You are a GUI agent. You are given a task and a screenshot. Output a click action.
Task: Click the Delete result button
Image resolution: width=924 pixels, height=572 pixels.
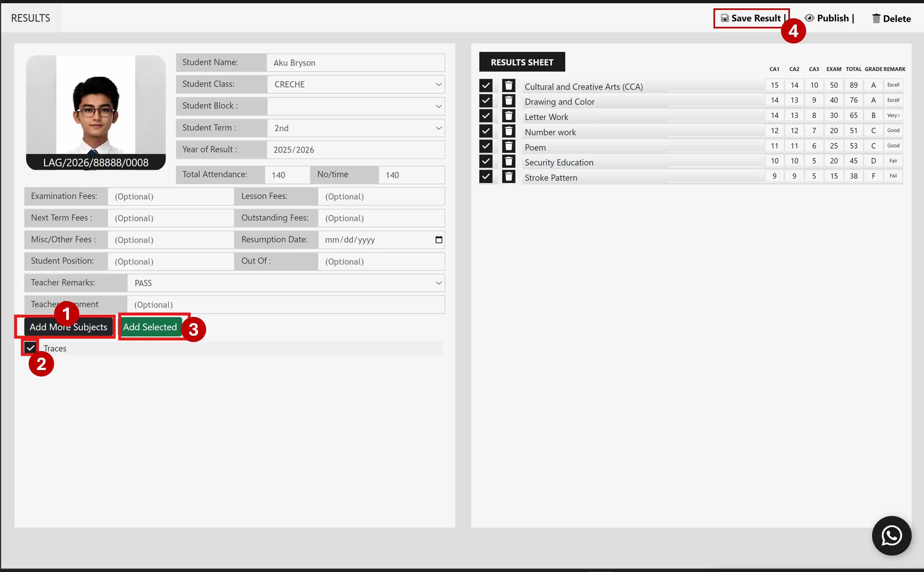[891, 18]
